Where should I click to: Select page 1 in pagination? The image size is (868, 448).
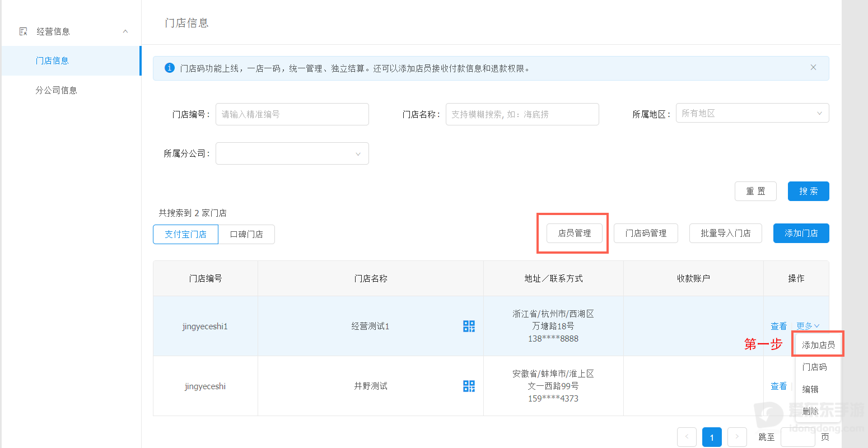pyautogui.click(x=712, y=437)
